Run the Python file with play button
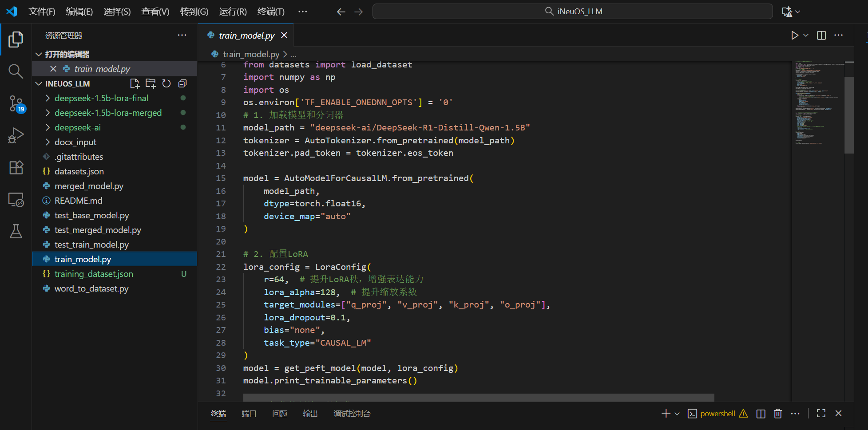The height and width of the screenshot is (430, 868). pos(794,36)
